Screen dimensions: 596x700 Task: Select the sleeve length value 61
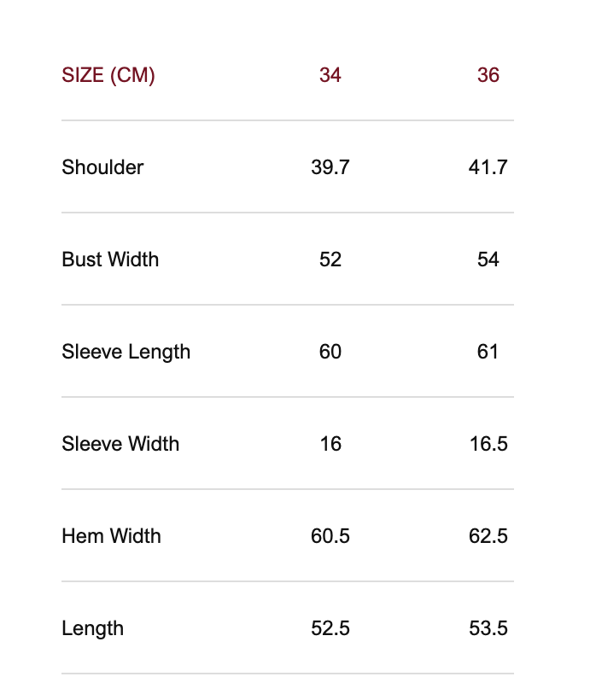coord(488,352)
